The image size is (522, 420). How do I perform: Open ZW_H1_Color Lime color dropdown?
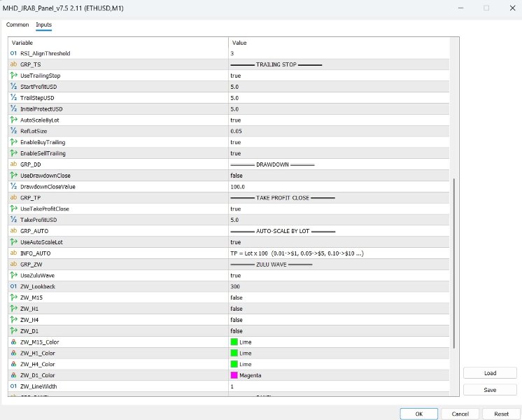click(x=339, y=353)
